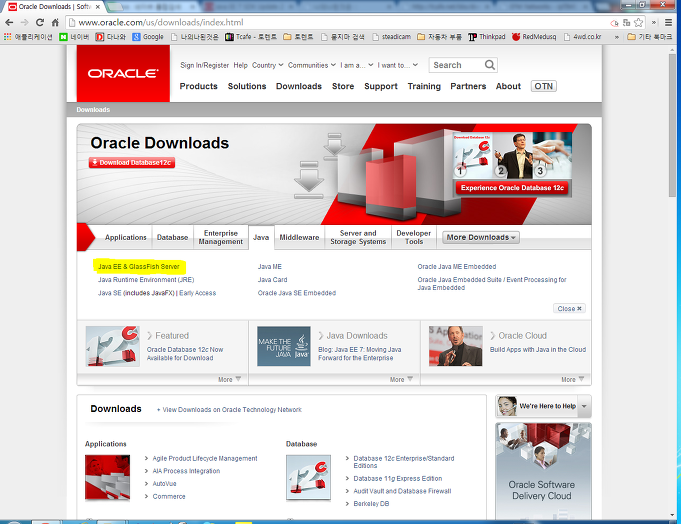Open the steadicam bookmark
The width and height of the screenshot is (681, 524).
click(x=391, y=37)
